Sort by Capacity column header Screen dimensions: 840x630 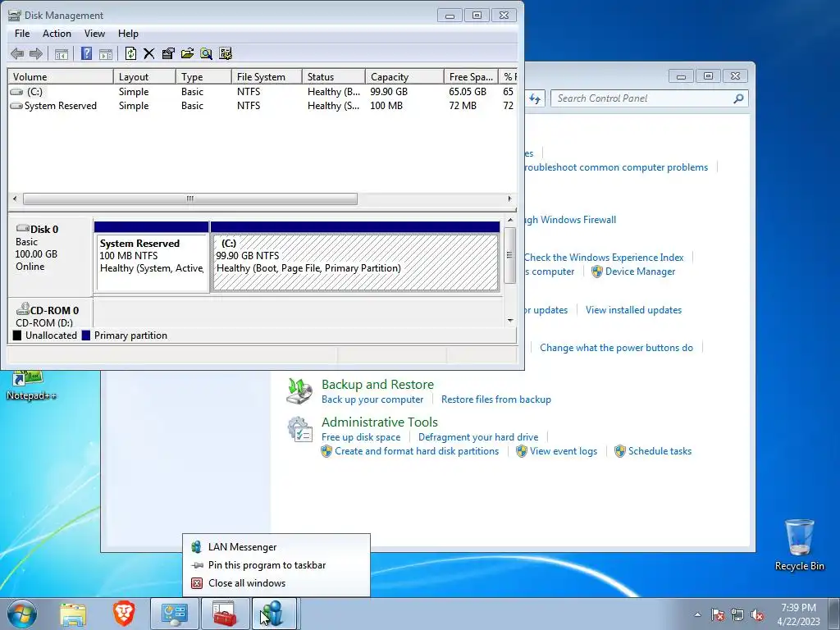click(x=405, y=76)
